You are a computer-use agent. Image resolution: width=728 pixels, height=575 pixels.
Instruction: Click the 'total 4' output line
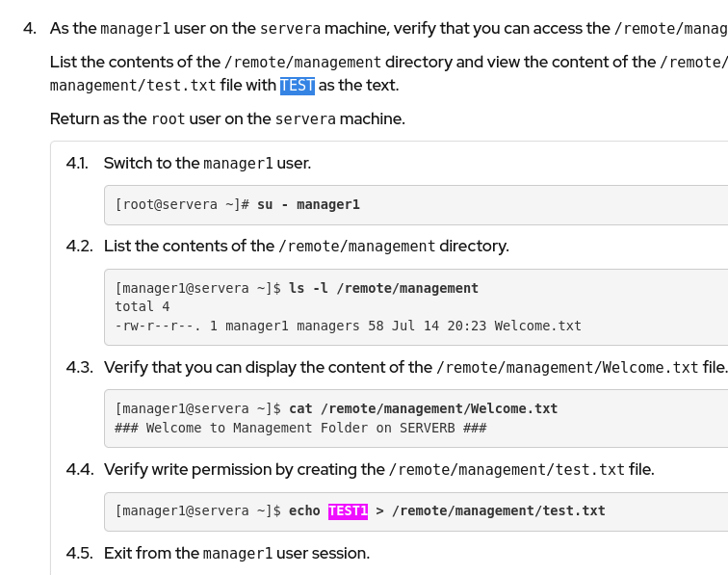[x=143, y=306]
